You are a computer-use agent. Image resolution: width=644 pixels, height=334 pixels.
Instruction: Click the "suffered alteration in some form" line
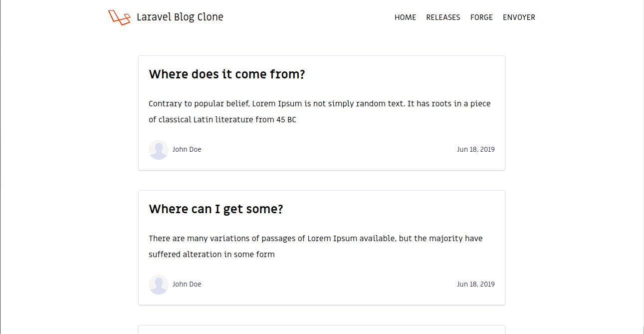212,255
